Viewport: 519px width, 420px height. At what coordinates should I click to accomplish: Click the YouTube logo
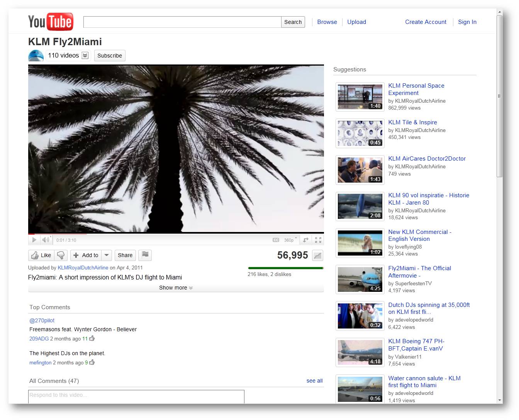click(x=51, y=22)
